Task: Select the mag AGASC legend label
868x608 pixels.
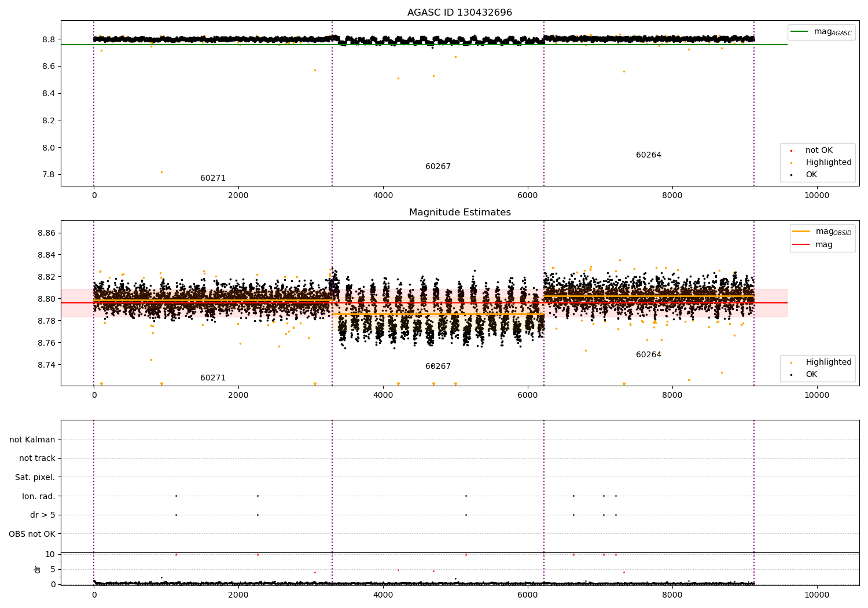Action: tap(833, 32)
